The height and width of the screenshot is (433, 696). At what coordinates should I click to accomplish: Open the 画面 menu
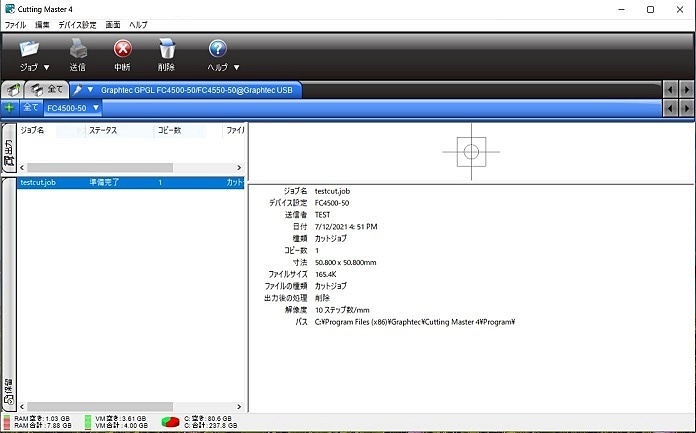pos(113,25)
